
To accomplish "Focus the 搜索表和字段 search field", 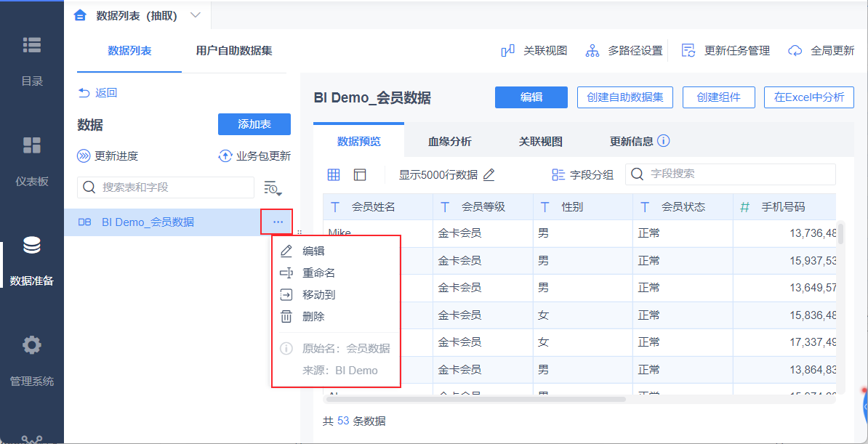I will pos(166,187).
